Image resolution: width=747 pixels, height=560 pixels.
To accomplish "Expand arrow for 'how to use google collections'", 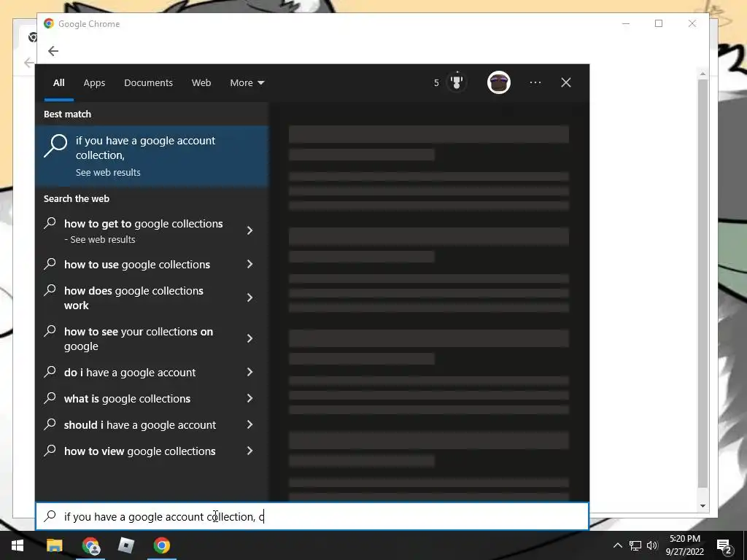I will pyautogui.click(x=249, y=264).
